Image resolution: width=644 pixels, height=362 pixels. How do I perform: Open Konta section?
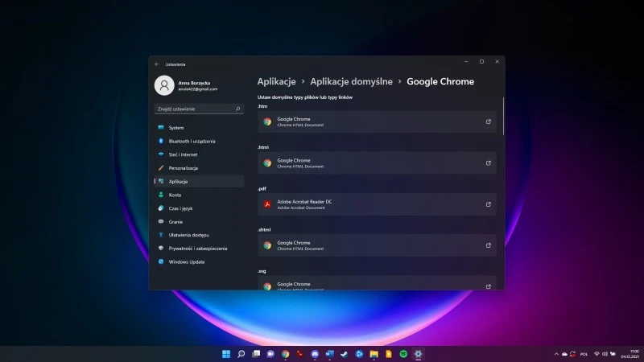pyautogui.click(x=199, y=195)
